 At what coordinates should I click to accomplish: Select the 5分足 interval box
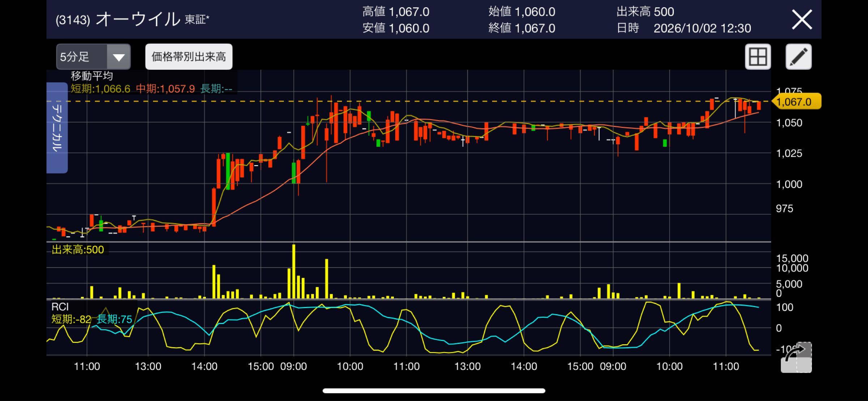(93, 57)
